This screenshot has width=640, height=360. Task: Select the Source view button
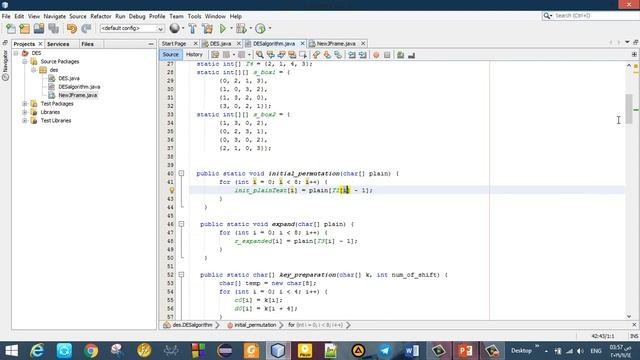[x=170, y=54]
